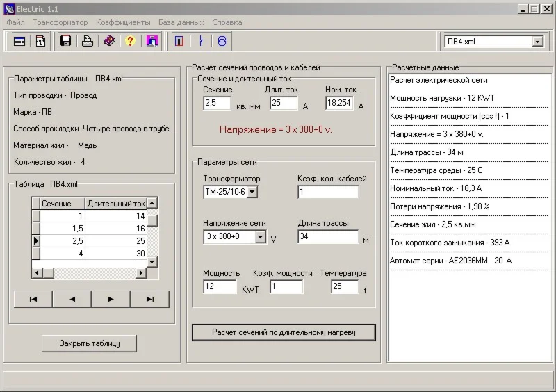
Task: Click the Закрыть таблицу button
Action: (89, 343)
